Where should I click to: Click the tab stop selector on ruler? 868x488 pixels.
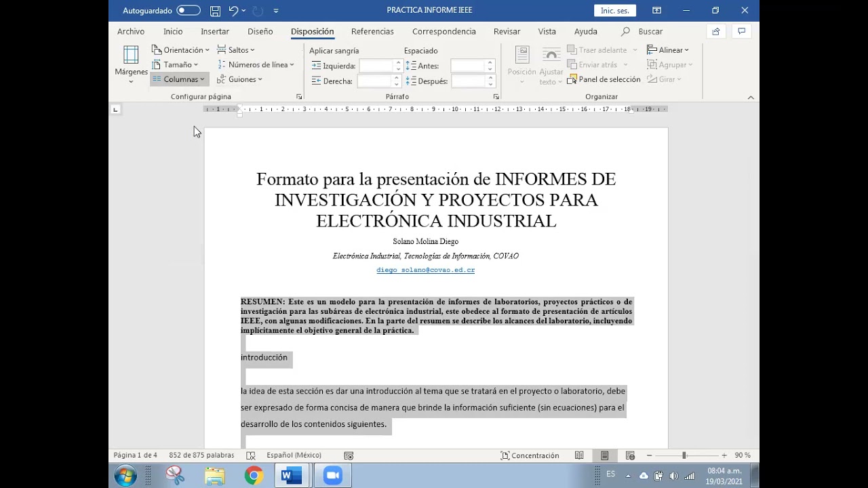tap(115, 109)
